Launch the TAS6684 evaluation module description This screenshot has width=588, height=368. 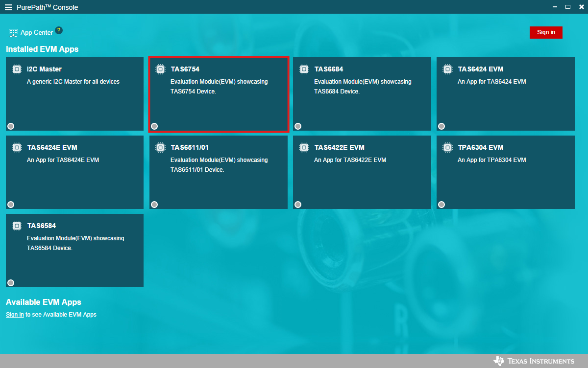(x=362, y=87)
